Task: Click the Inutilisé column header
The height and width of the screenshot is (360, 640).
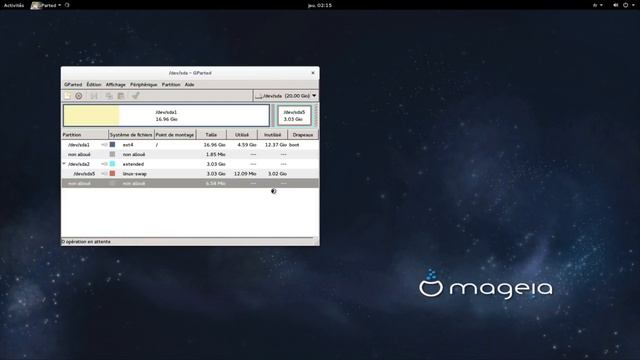Action: (273, 135)
